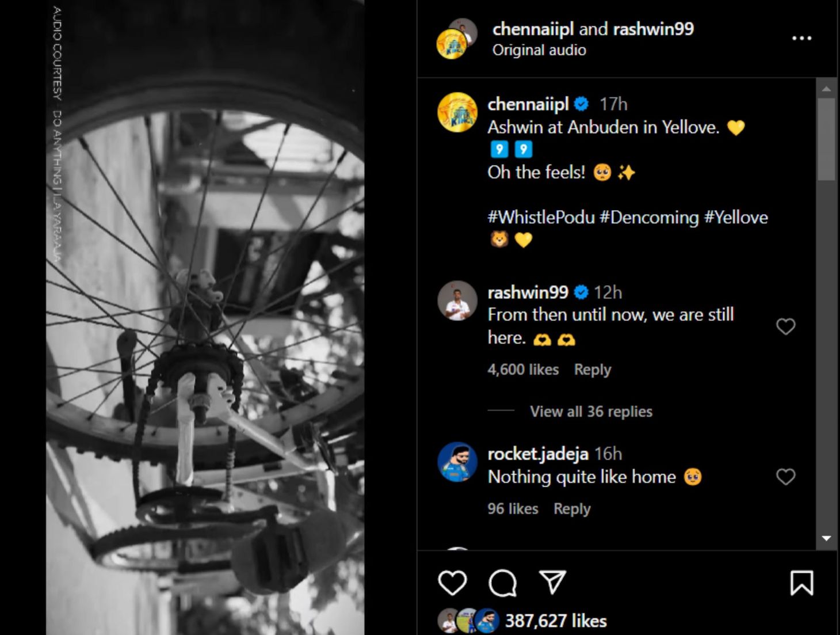
Task: Click chennaipl avatar beside the caption
Action: click(457, 112)
